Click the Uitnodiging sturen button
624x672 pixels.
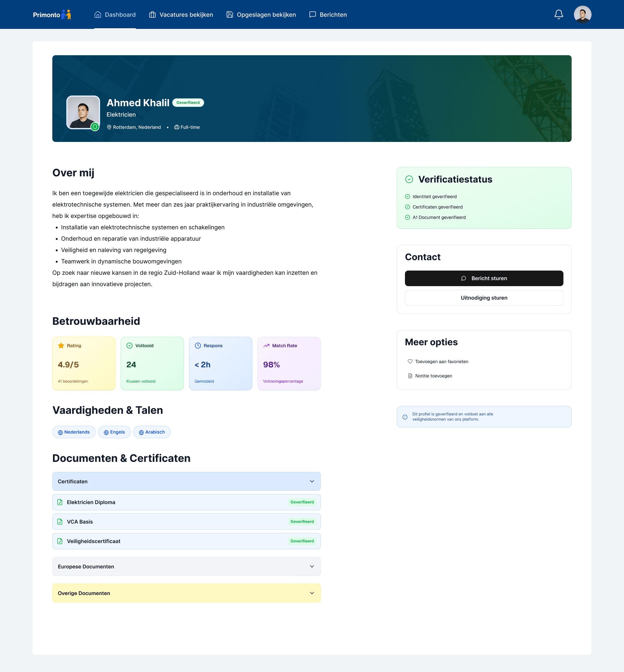click(484, 298)
